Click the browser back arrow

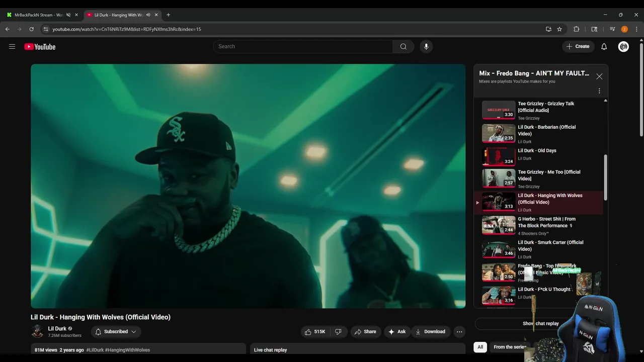[x=8, y=29]
